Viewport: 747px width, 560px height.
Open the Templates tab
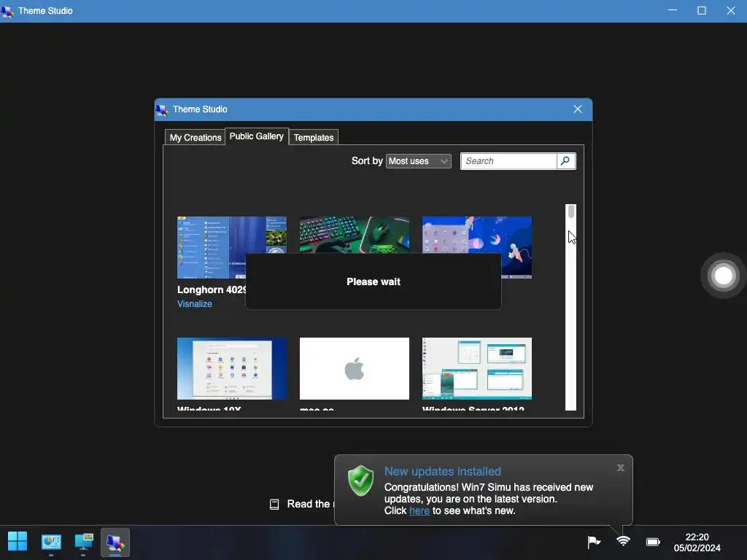click(314, 138)
